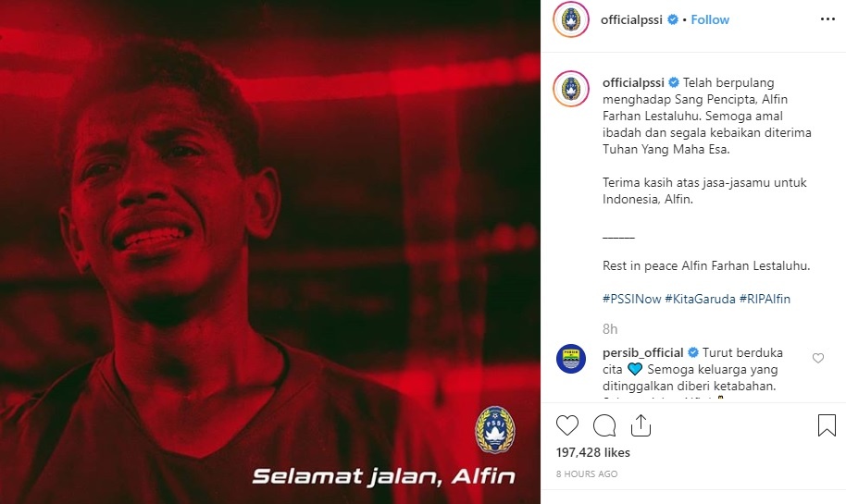Like the persib_official comment heart
Image resolution: width=846 pixels, height=504 pixels.
[x=818, y=358]
